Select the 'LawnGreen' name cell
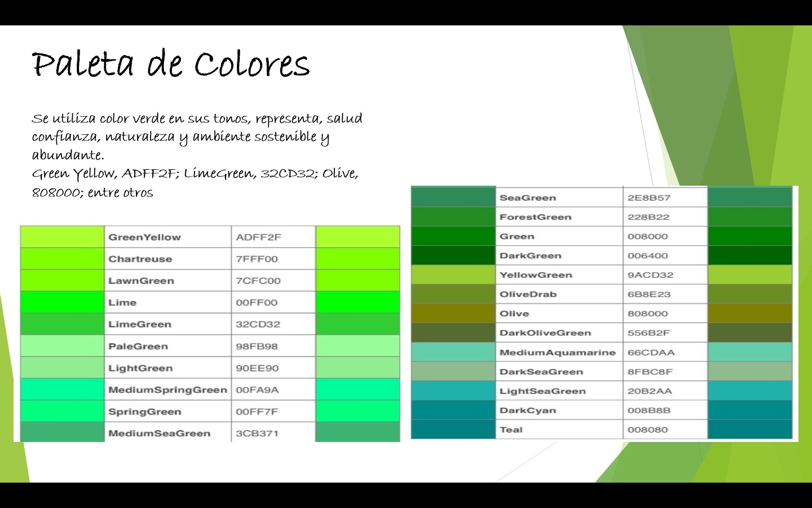Image resolution: width=812 pixels, height=508 pixels. pos(168,281)
